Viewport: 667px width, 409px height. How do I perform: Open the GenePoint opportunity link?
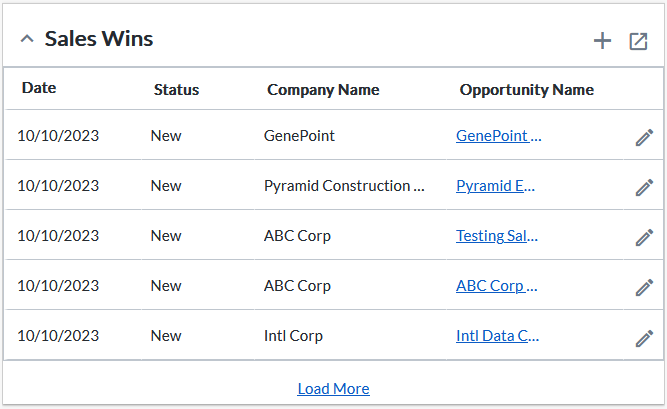pos(499,136)
